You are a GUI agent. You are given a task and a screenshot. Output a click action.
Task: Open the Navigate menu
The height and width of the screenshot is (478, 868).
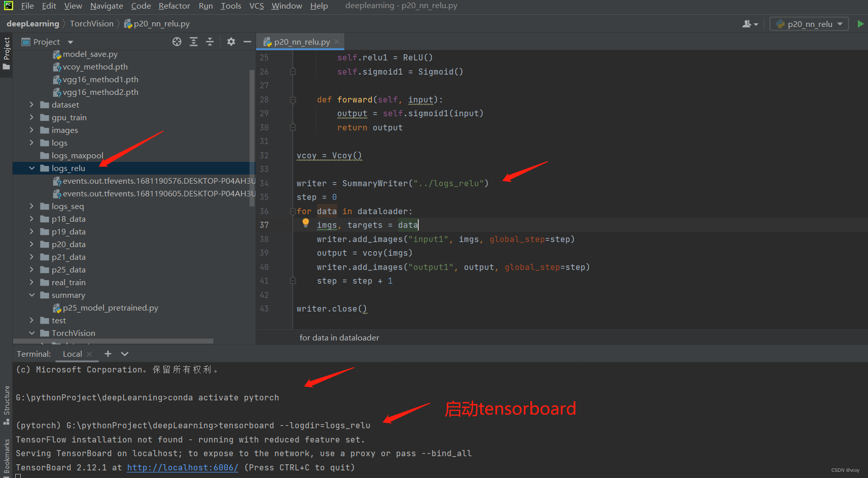[106, 6]
